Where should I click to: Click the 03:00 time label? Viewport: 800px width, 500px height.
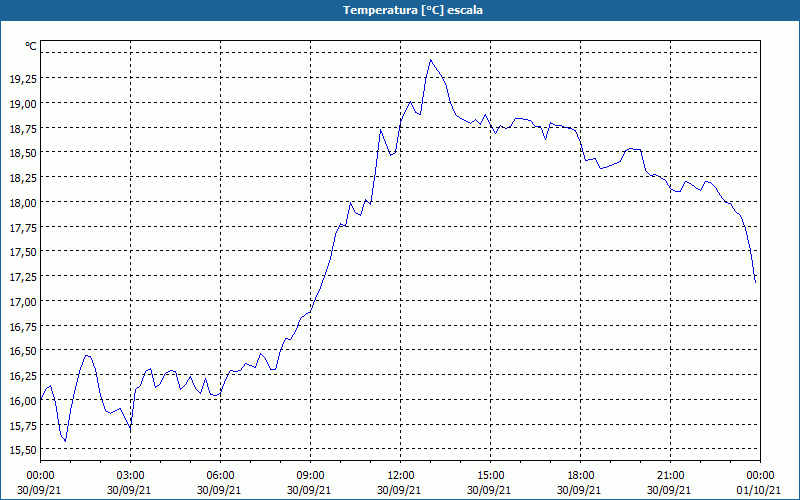click(131, 476)
